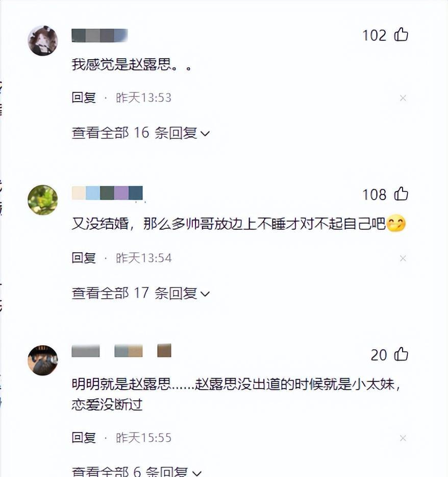Screen dimensions: 448x477
Task: Click the smirking emoji in second comment
Action: 396,224
